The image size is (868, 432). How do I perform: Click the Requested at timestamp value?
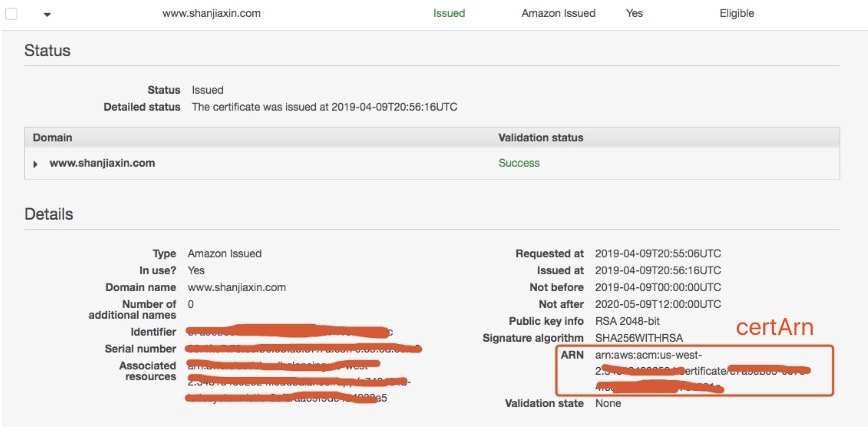point(658,254)
